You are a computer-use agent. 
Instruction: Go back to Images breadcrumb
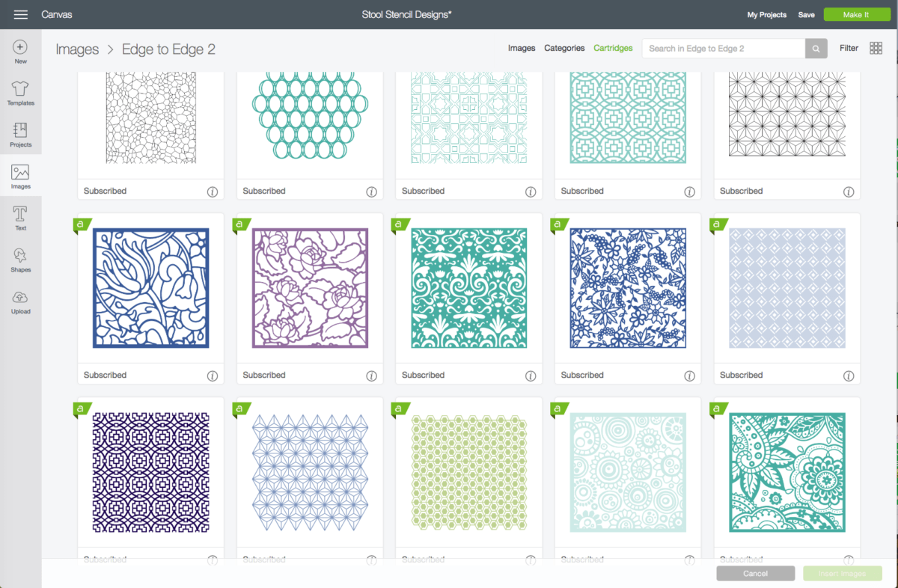77,49
